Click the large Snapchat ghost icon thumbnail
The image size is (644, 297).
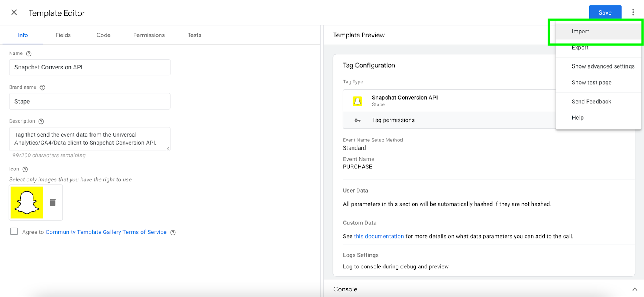(27, 202)
